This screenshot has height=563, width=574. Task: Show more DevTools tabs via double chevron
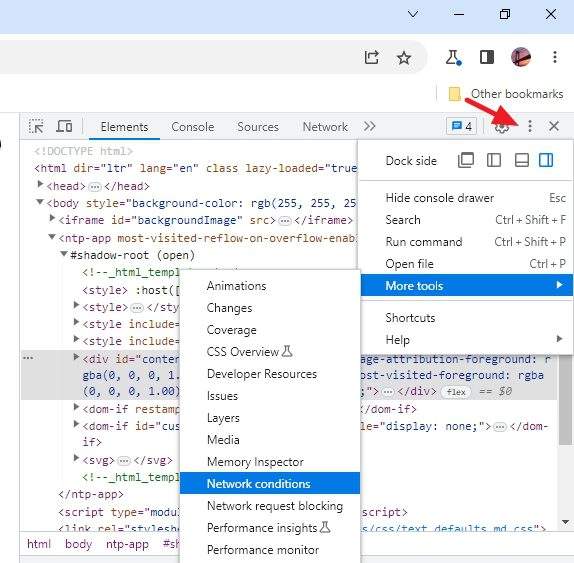[x=369, y=126]
